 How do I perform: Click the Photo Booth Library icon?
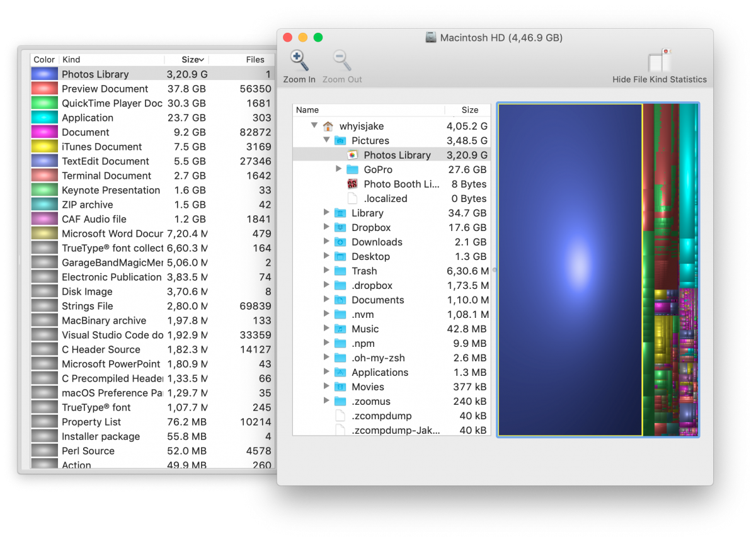click(353, 184)
